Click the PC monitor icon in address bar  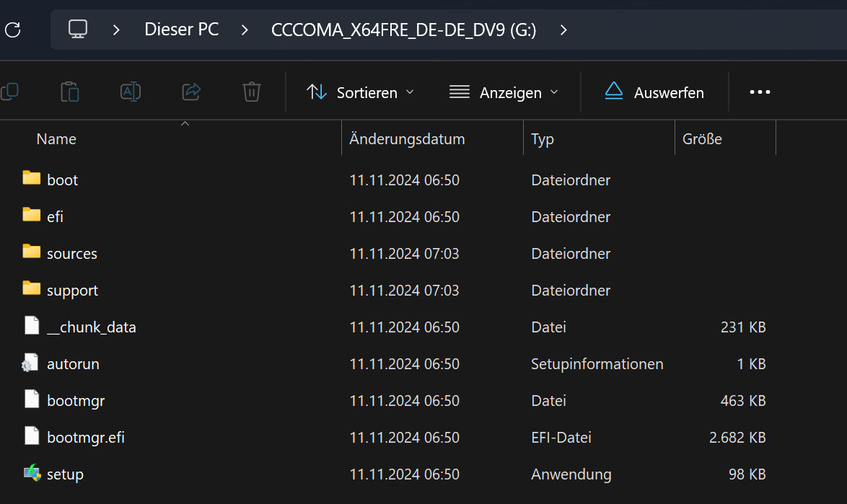pos(78,30)
